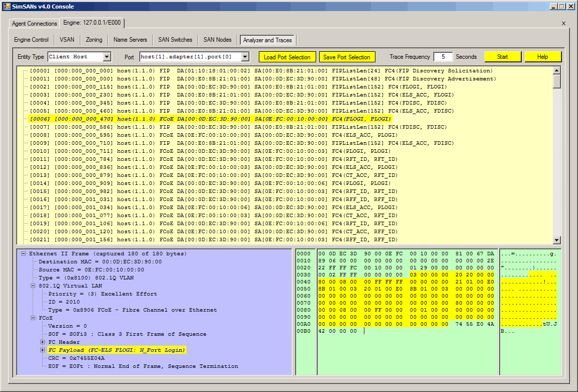Select the SAN Switches tab

pos(175,40)
